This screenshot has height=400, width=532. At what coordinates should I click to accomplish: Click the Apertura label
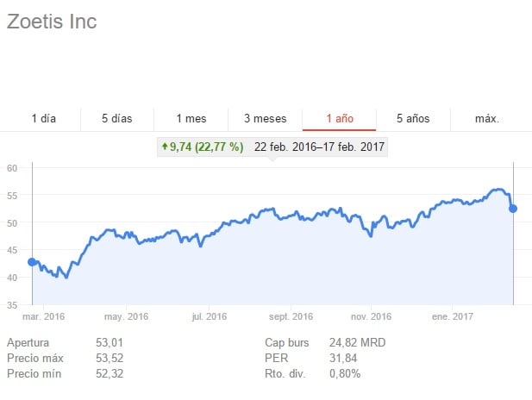[30, 342]
